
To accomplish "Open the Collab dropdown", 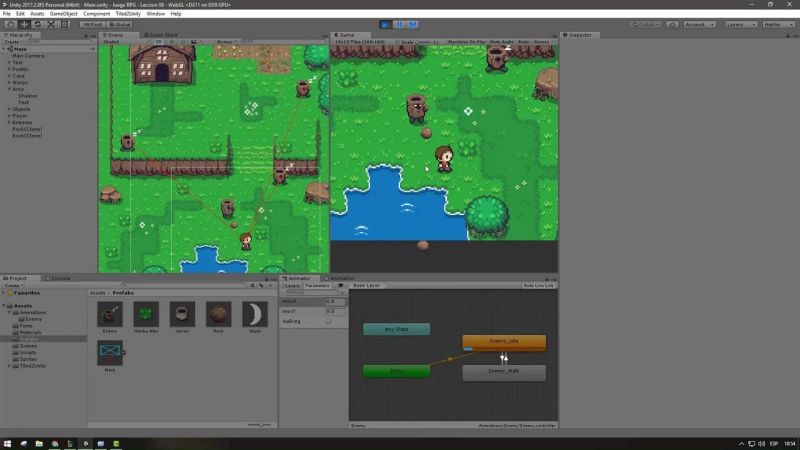I will tap(646, 24).
